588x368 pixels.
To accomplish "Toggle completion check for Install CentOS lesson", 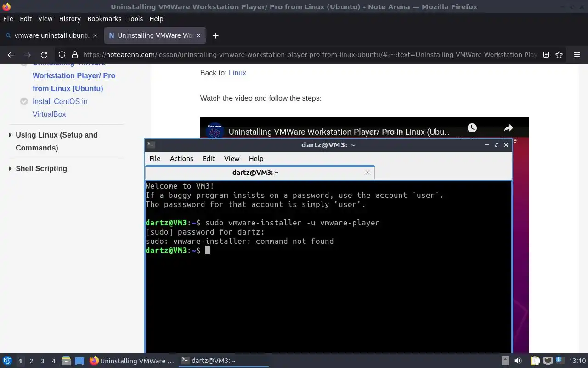I will pos(24,101).
